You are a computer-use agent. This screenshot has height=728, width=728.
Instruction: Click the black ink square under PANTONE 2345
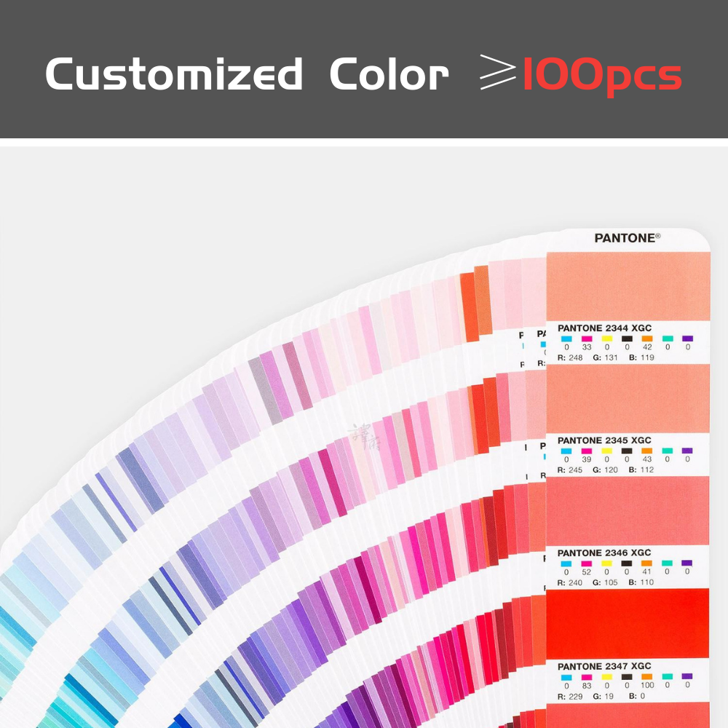627,451
